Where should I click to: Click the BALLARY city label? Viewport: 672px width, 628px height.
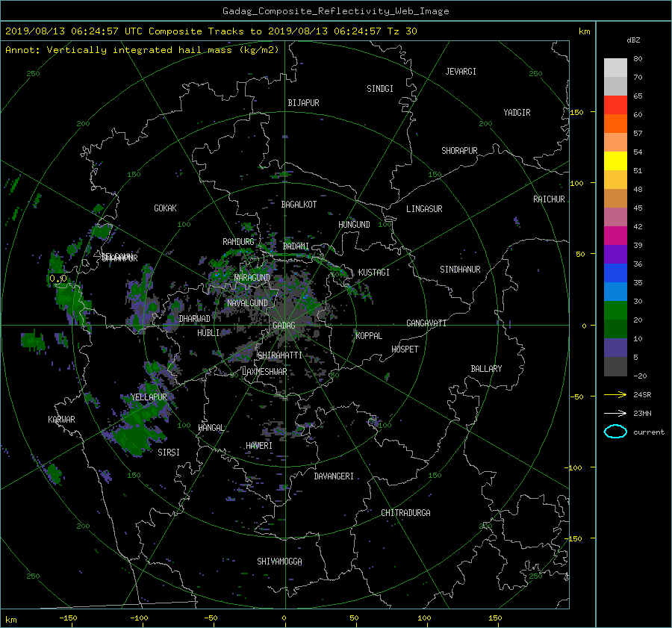coord(486,369)
